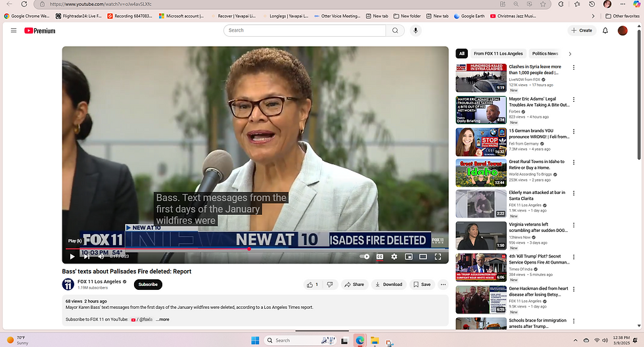
Task: Open options for 15 German brands video
Action: tap(574, 132)
